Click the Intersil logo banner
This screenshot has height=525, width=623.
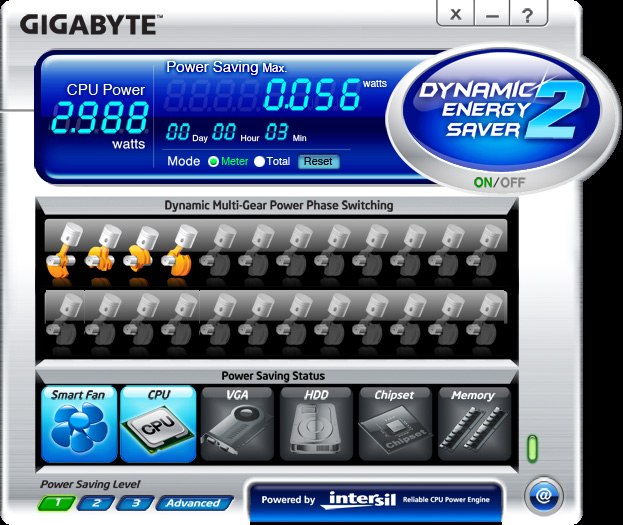(x=375, y=500)
